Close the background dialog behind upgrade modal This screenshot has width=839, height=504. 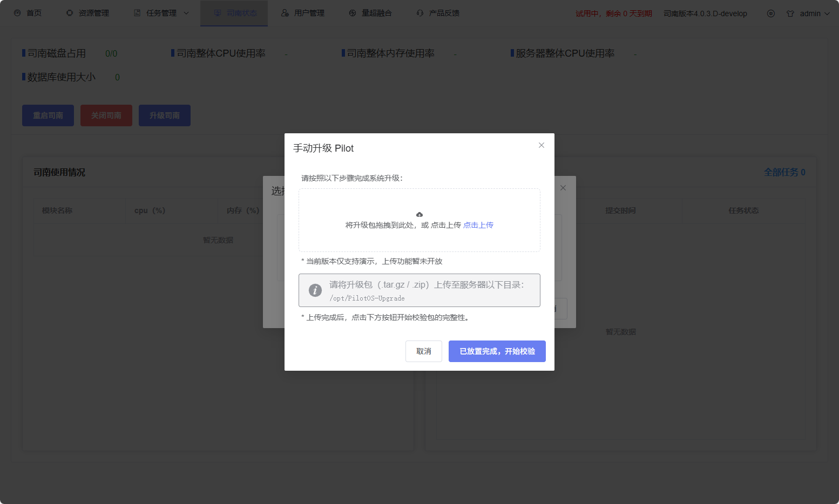point(563,188)
